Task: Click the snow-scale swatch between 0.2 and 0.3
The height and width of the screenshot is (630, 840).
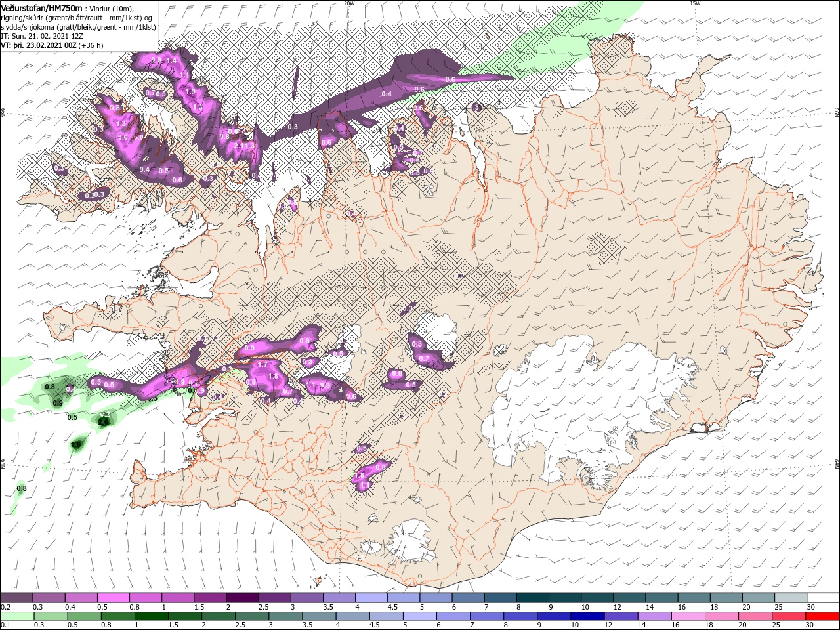Action: [x=16, y=598]
